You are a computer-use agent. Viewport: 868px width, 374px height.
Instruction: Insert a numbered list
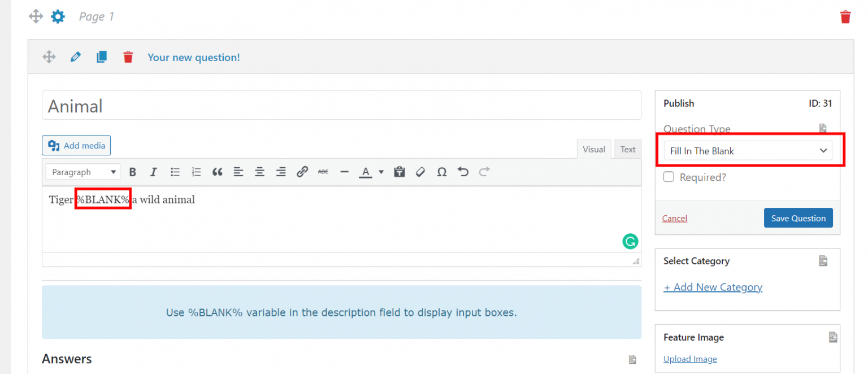tap(196, 172)
